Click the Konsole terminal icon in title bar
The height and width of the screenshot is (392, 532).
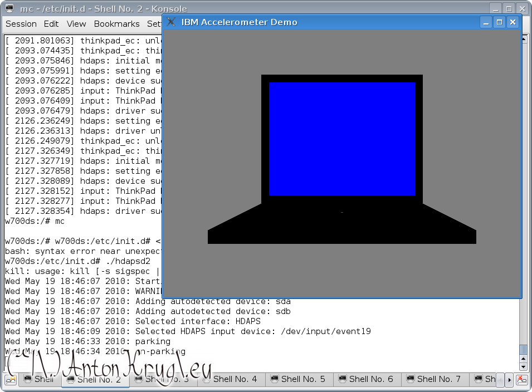coord(9,8)
